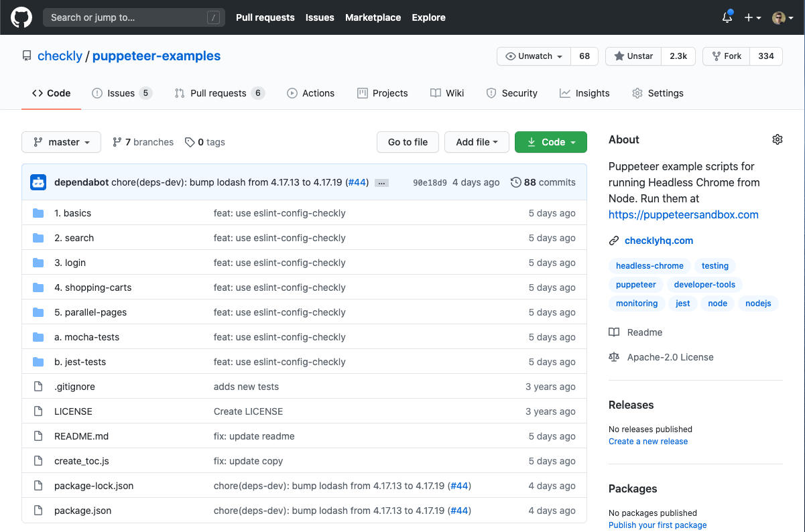Click the About section gear icon

(x=777, y=139)
